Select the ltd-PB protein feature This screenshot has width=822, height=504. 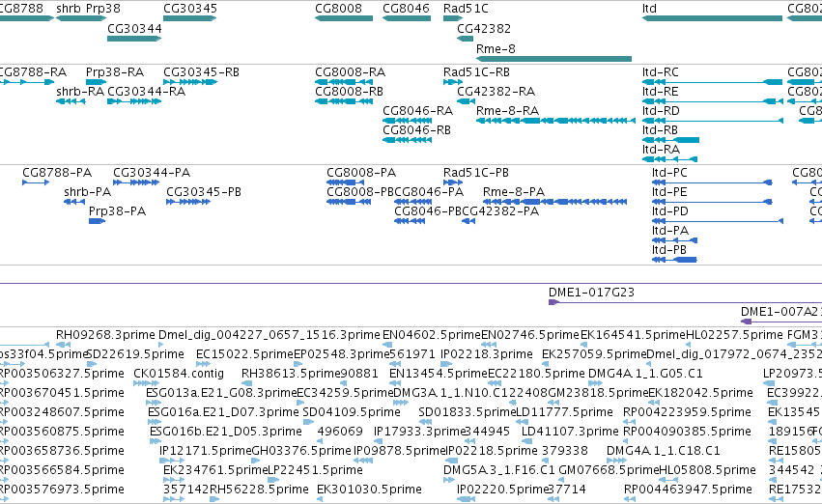point(674,260)
